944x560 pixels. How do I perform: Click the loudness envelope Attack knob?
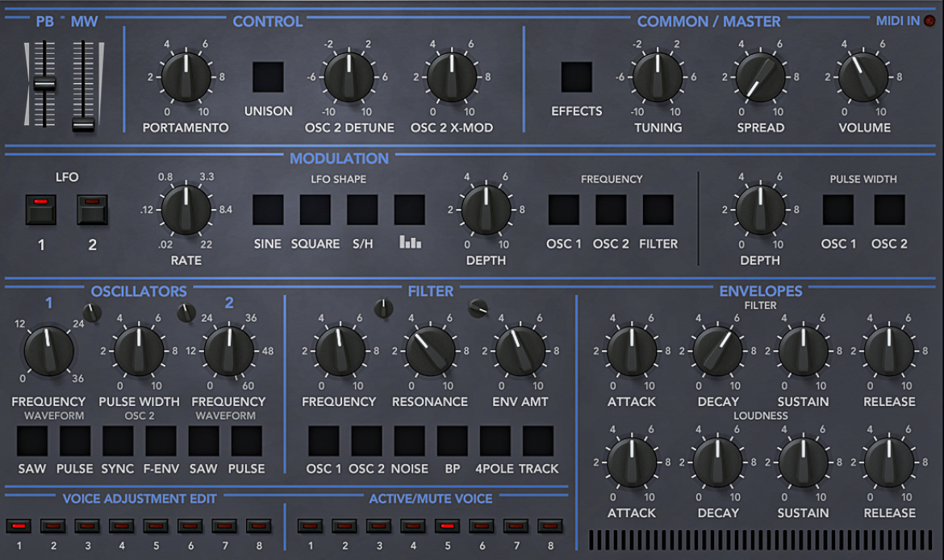tap(632, 462)
